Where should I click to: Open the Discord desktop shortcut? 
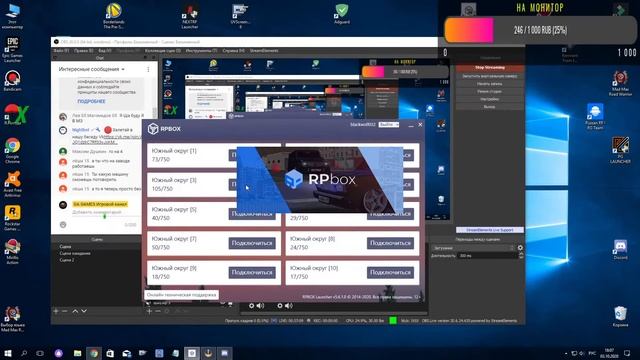(x=620, y=249)
